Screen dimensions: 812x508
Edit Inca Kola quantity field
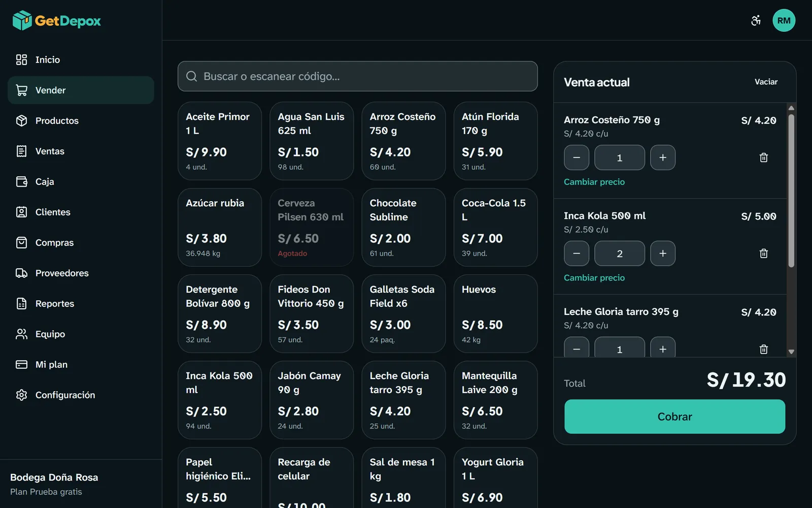point(620,253)
